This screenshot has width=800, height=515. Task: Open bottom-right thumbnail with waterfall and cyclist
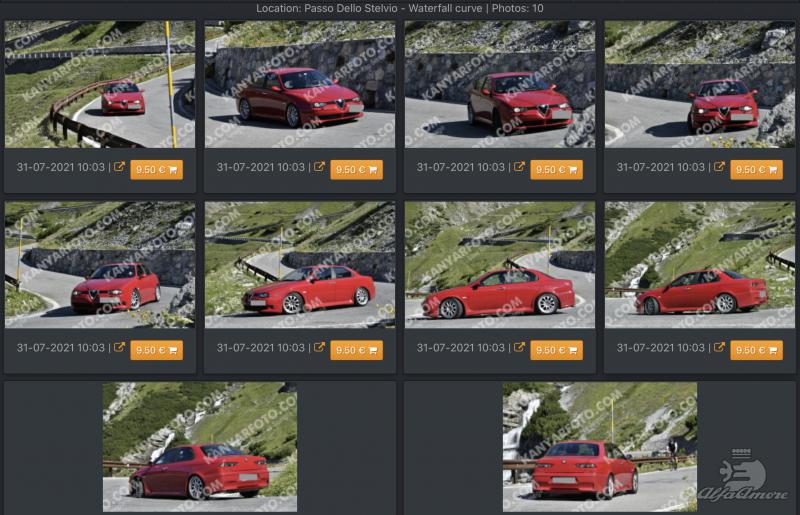pyautogui.click(x=600, y=447)
